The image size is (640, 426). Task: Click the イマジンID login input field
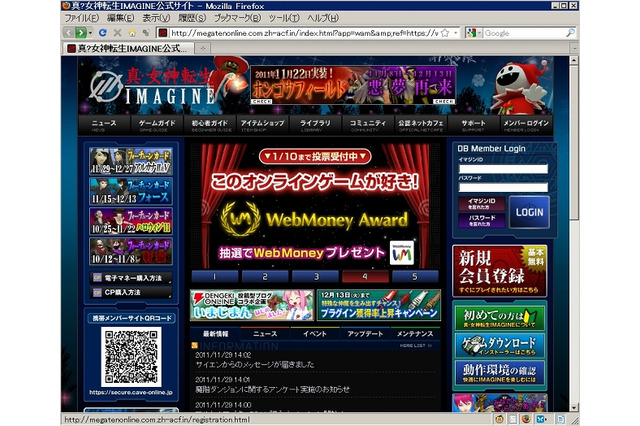[503, 169]
